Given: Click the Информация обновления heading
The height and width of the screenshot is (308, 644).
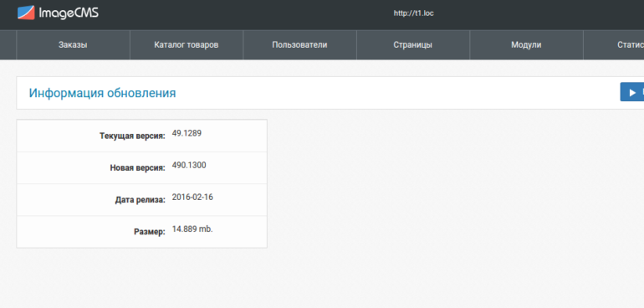Looking at the screenshot, I should [x=102, y=93].
